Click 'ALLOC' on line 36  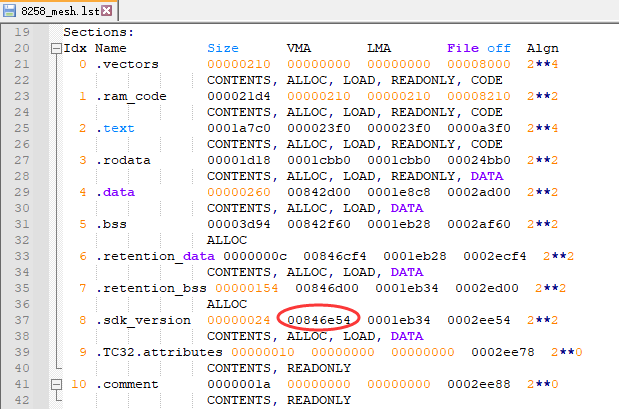227,304
